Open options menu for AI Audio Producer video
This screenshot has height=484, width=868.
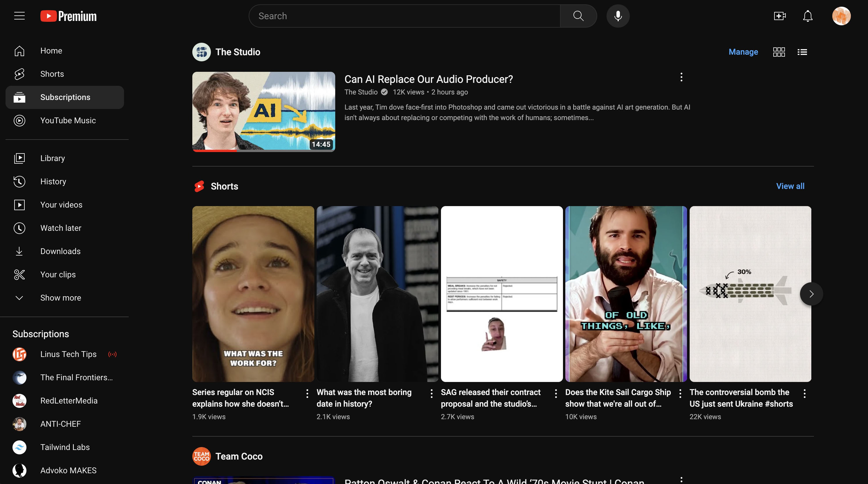click(681, 77)
